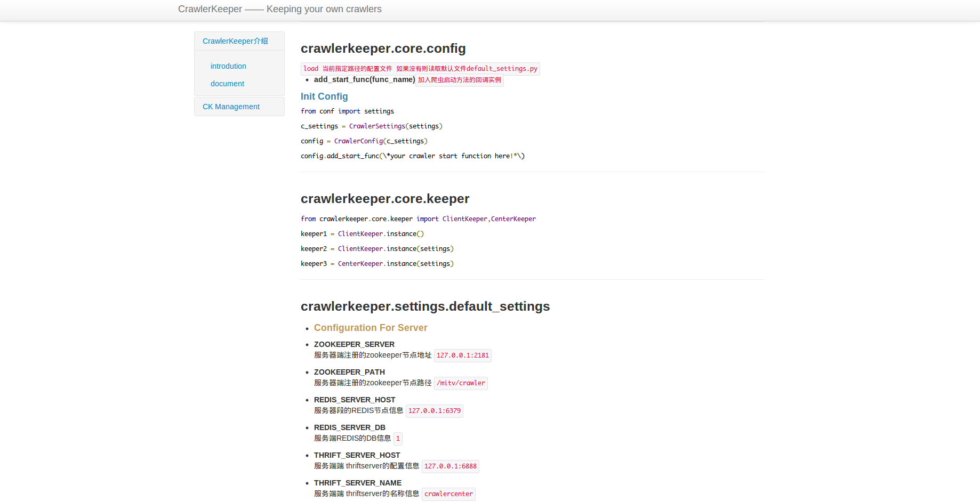Click the /mitv/crawler path value
Viewport: 980px width, 502px height.
coord(461,383)
